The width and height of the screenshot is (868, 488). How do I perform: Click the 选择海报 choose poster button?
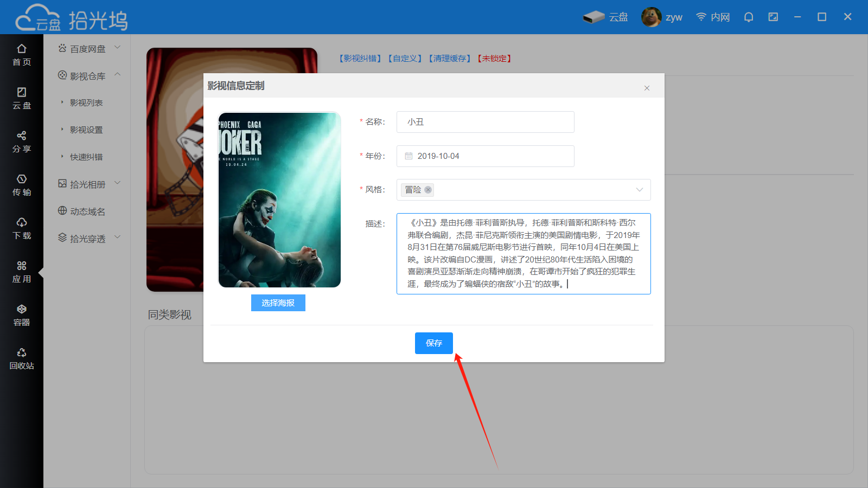[x=278, y=303]
